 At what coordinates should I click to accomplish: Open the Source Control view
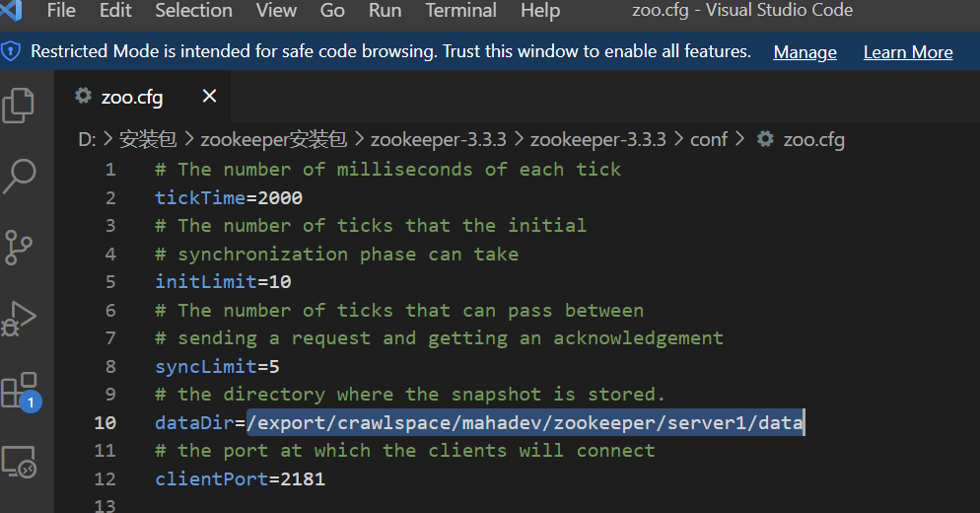pos(18,248)
